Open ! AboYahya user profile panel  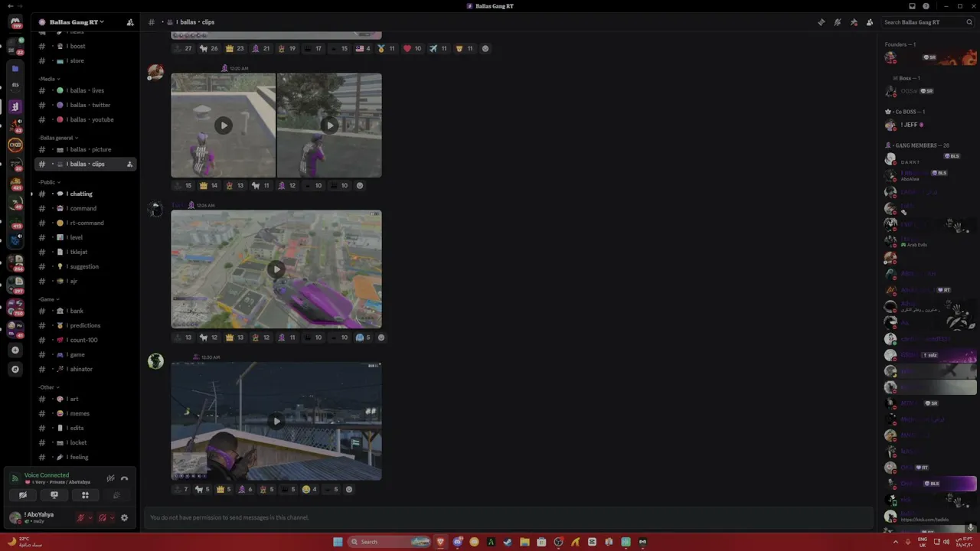pos(38,517)
